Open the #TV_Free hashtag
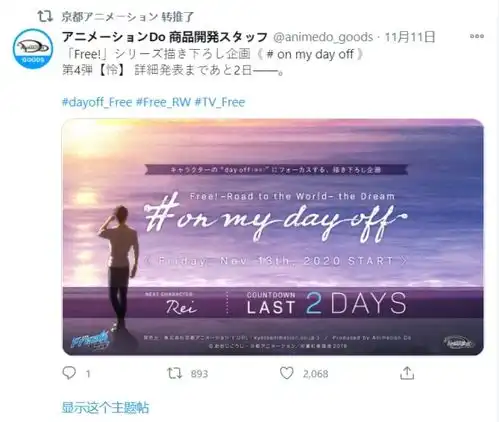This screenshot has height=422, width=499. [x=220, y=102]
